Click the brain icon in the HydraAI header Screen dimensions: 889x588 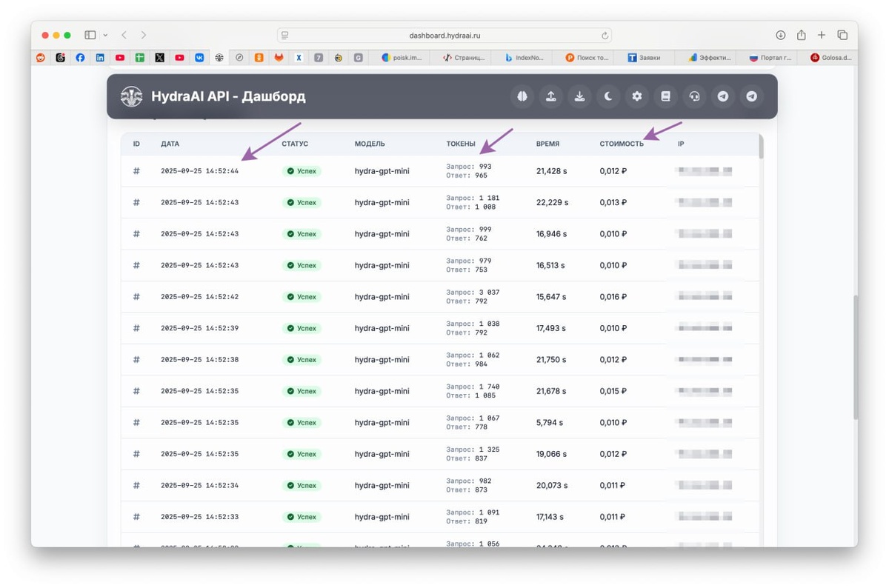point(522,96)
